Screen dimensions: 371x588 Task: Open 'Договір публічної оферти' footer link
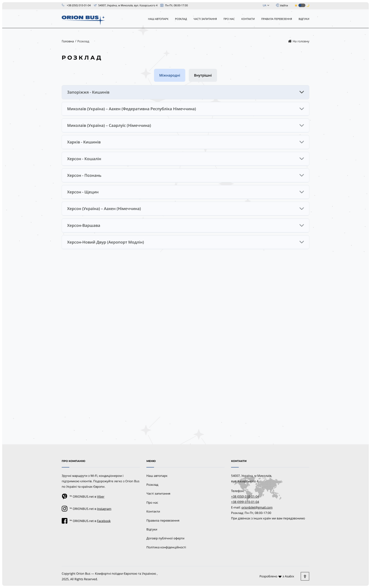click(165, 538)
